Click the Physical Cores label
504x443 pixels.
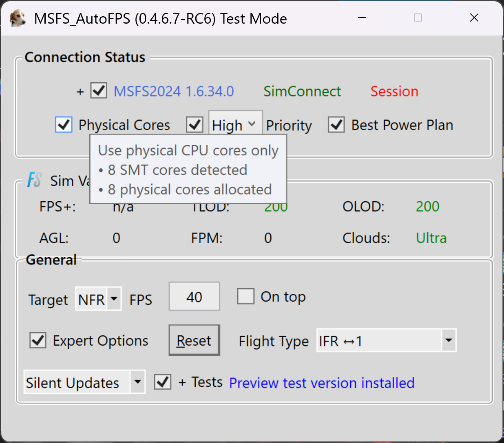pos(124,125)
